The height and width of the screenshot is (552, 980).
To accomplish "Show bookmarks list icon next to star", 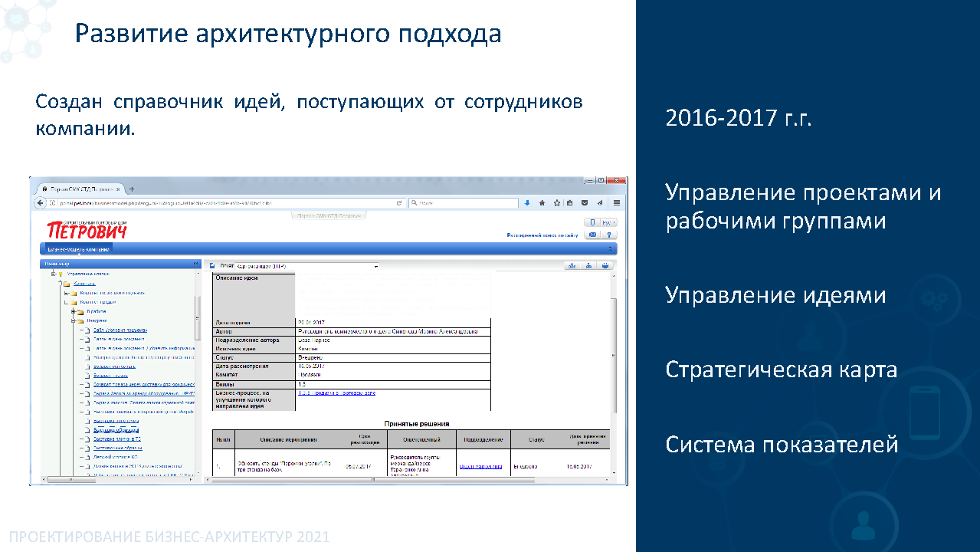I will [570, 203].
